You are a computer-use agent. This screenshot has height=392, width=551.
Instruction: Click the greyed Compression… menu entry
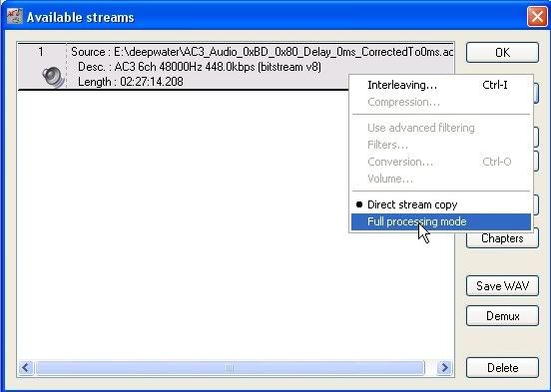(x=441, y=102)
